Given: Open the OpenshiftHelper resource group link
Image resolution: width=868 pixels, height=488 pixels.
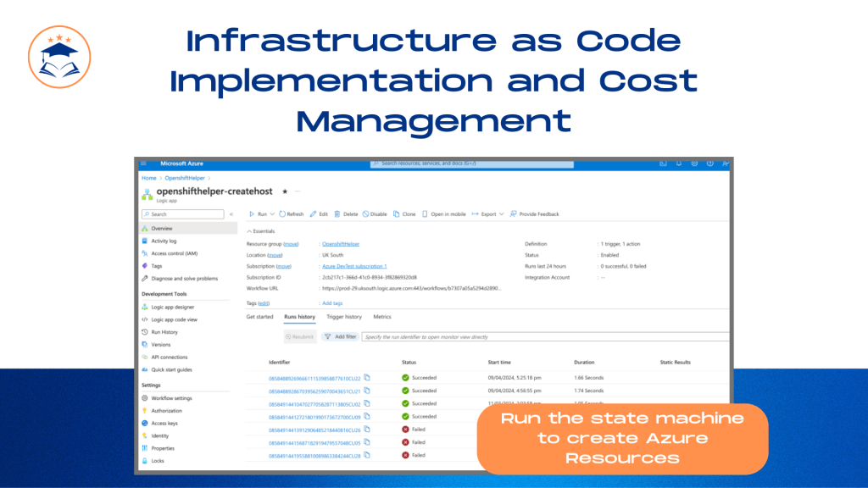Looking at the screenshot, I should click(x=341, y=244).
